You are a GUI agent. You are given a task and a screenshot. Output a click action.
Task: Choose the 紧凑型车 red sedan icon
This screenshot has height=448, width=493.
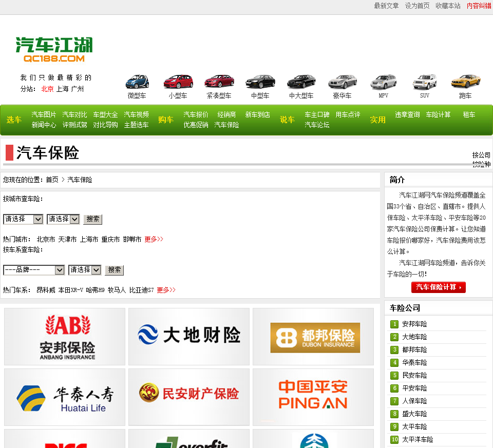pyautogui.click(x=219, y=82)
